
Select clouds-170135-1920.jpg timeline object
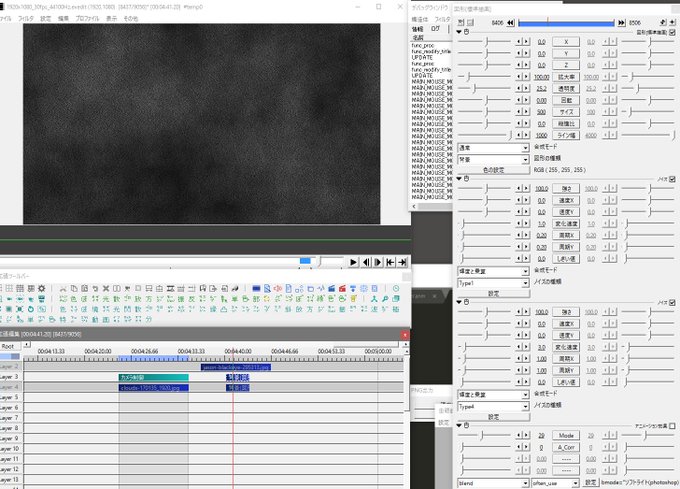tap(154, 388)
